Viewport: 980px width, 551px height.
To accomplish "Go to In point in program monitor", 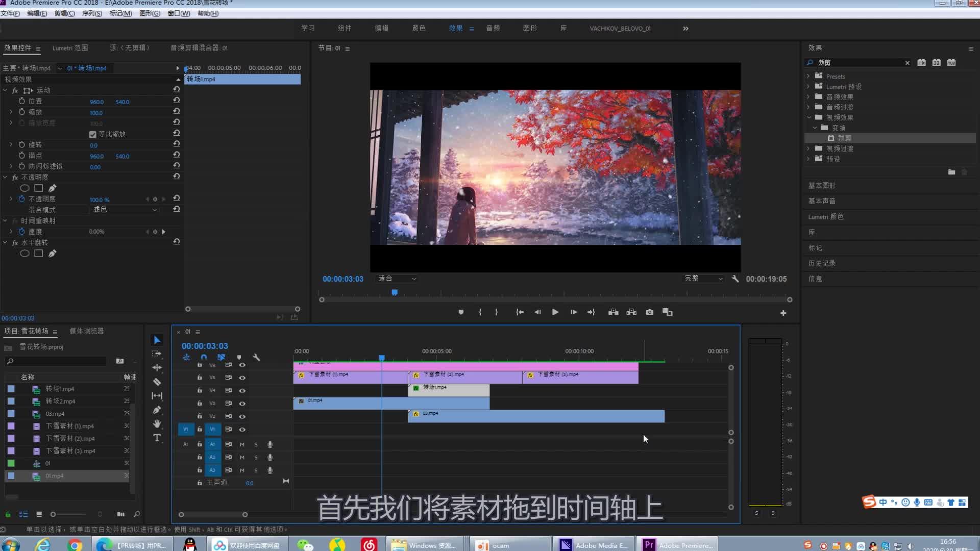I will pos(520,312).
